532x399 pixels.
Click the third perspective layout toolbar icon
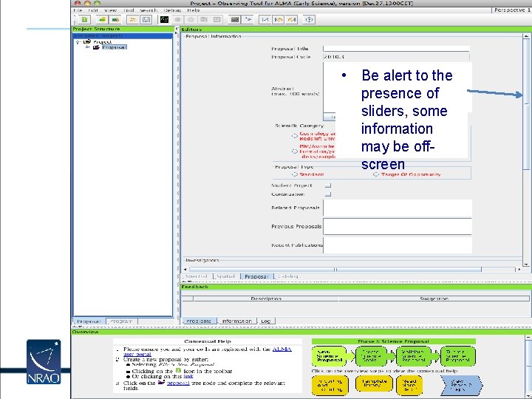(x=291, y=20)
